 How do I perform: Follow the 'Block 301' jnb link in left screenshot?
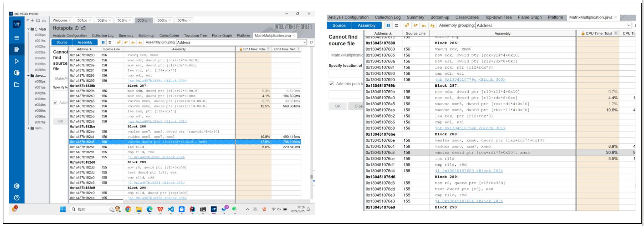(x=157, y=121)
